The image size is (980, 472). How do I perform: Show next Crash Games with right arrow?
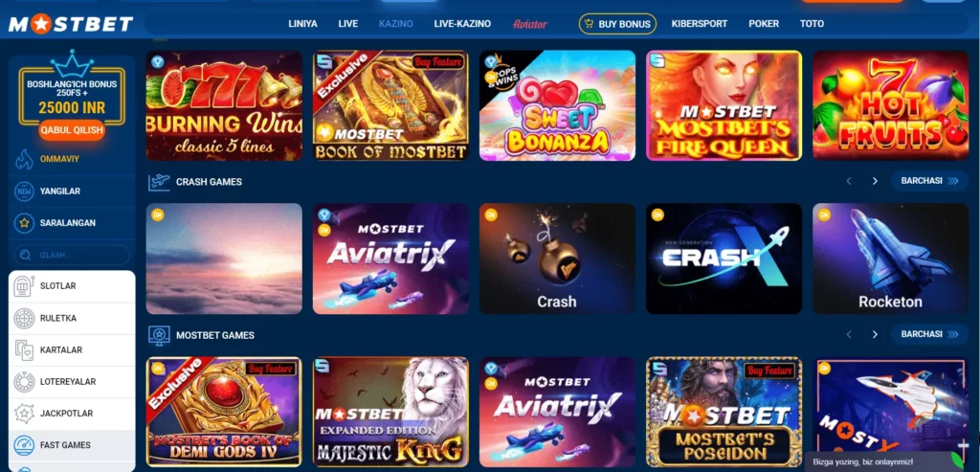click(x=875, y=181)
